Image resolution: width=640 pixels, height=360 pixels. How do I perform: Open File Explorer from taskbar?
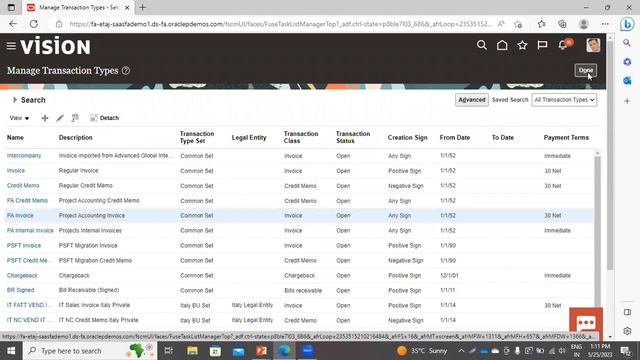pyautogui.click(x=192, y=351)
